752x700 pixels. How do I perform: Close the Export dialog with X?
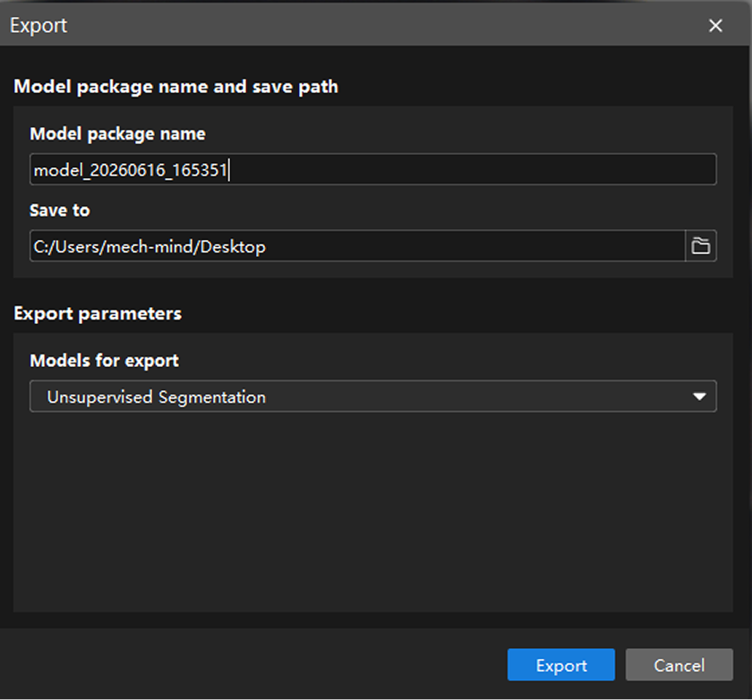(x=715, y=25)
